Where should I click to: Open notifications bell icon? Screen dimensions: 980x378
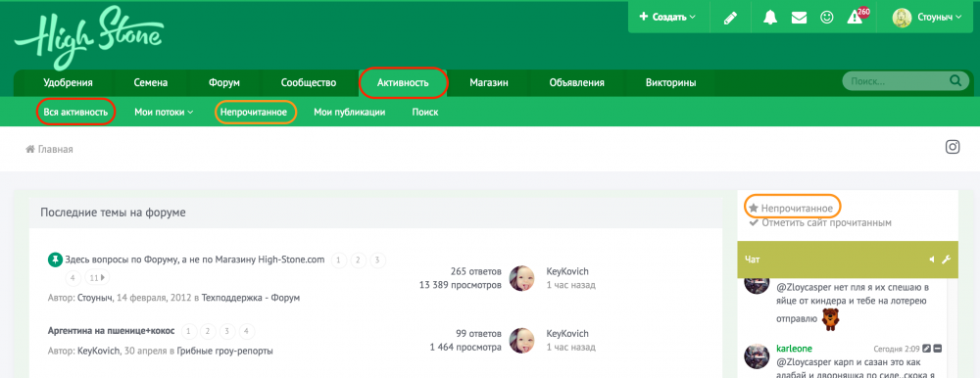[x=770, y=18]
